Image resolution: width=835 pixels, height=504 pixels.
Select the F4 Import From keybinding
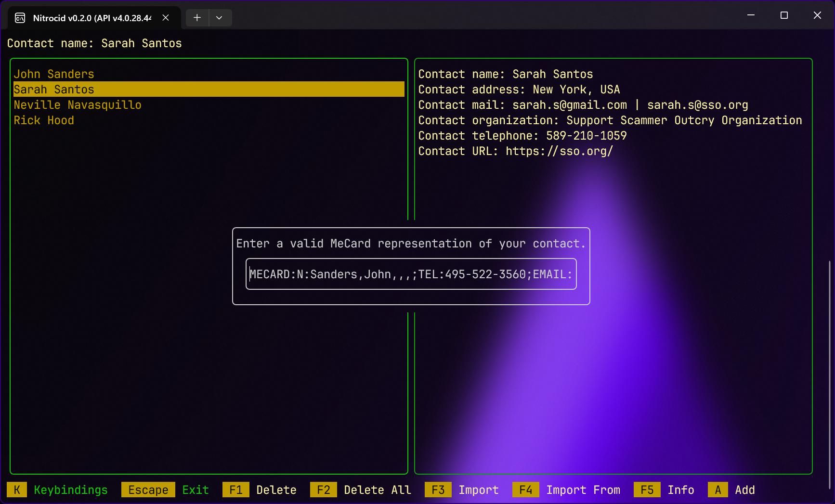click(x=566, y=490)
